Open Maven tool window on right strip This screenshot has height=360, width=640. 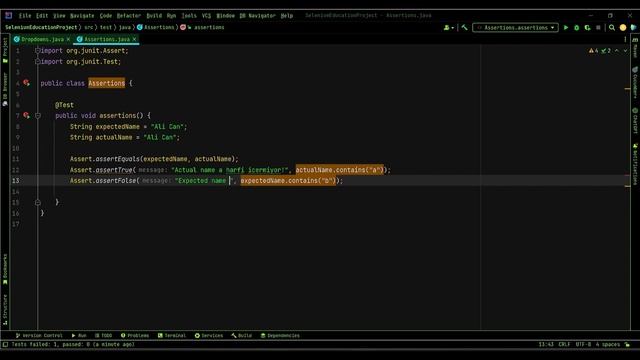tap(635, 48)
